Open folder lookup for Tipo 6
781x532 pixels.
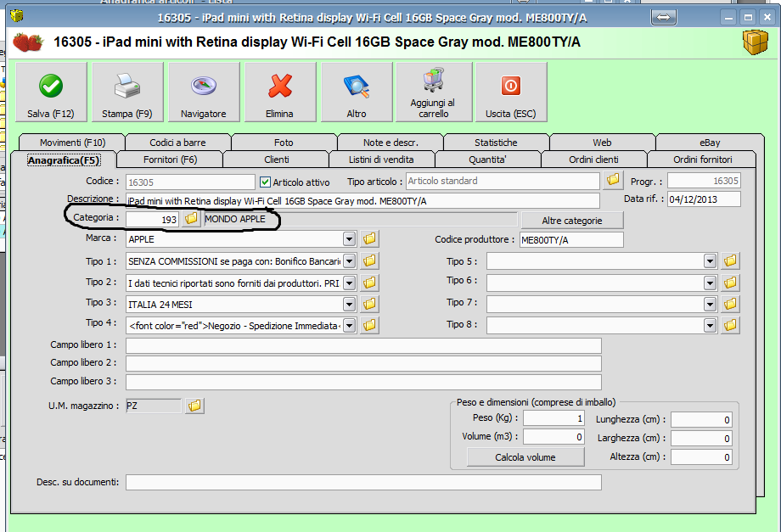730,283
